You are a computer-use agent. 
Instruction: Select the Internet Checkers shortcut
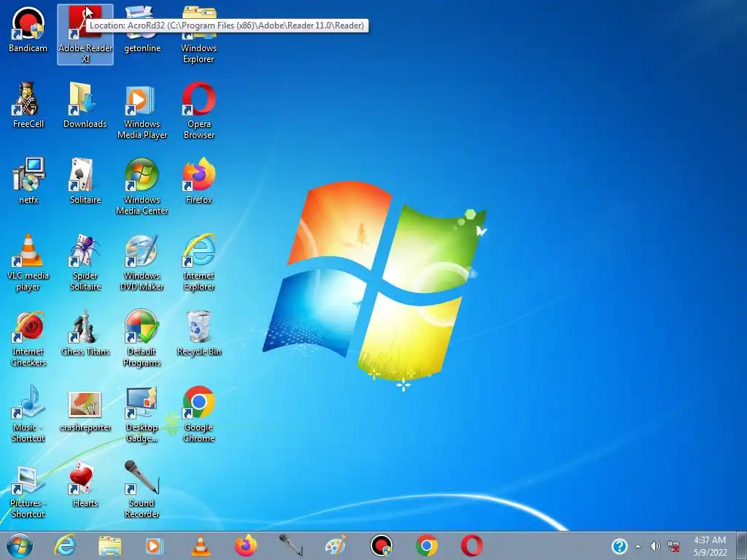28,338
